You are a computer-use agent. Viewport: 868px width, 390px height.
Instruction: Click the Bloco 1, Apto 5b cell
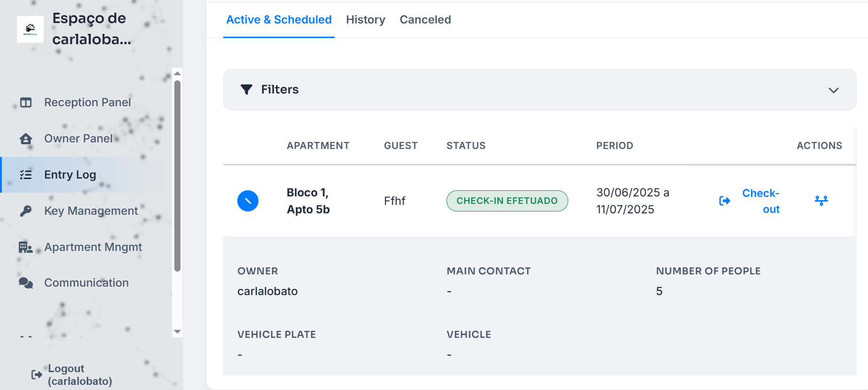[x=308, y=201]
